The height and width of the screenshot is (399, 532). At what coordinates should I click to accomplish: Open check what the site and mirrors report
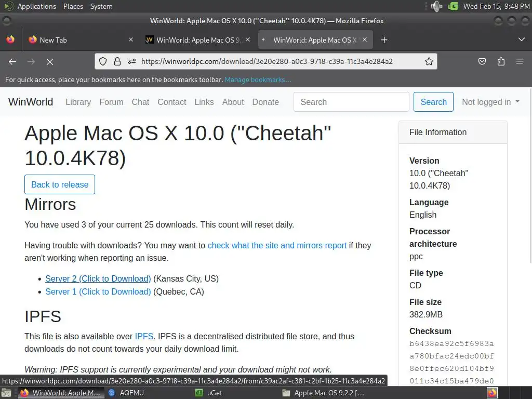point(277,245)
